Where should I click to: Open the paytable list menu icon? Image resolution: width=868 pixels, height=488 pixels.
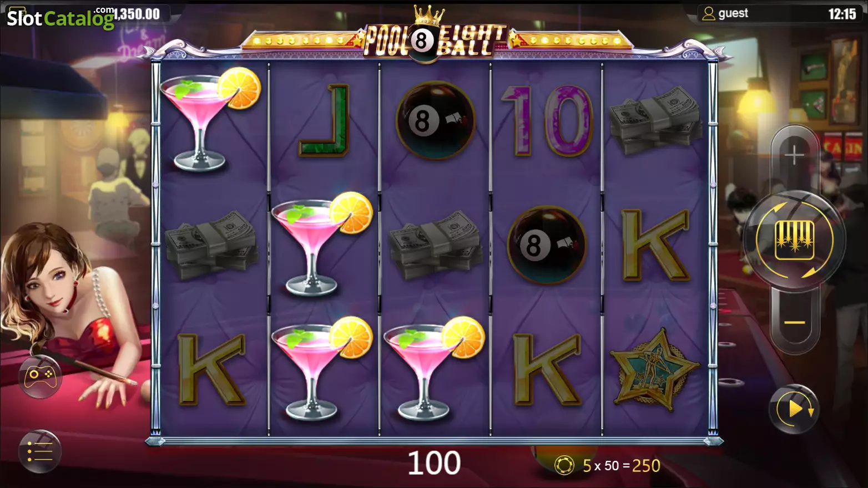tap(39, 451)
